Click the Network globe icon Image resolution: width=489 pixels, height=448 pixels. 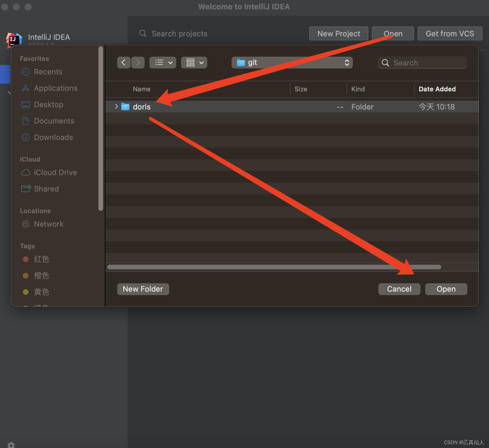coord(25,224)
